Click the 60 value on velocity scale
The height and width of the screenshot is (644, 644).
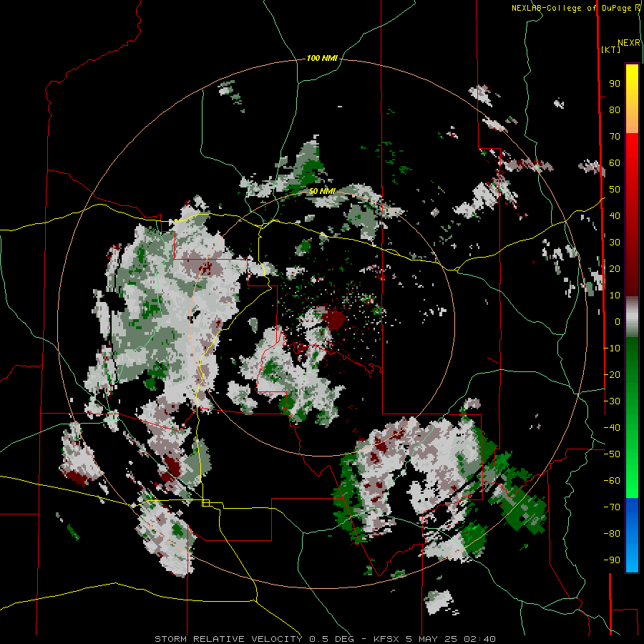click(615, 162)
